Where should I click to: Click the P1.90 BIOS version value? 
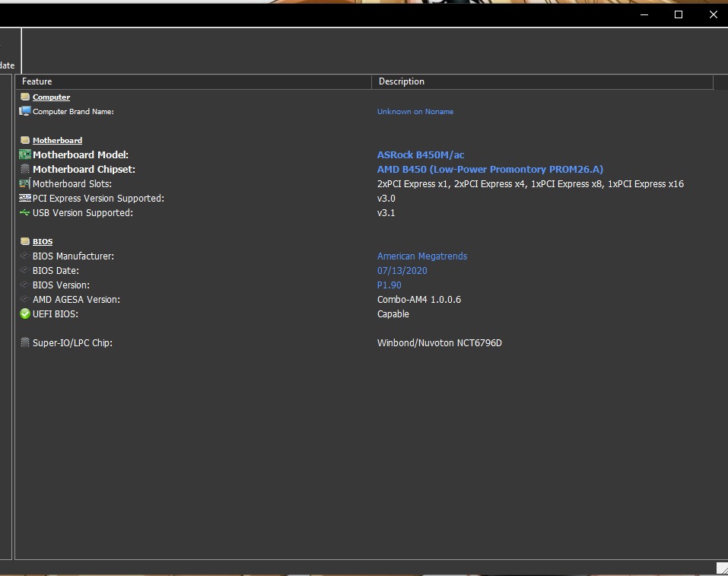pyautogui.click(x=389, y=285)
